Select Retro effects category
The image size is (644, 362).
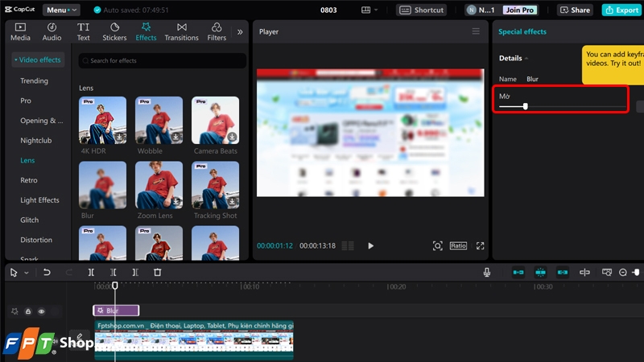[29, 180]
